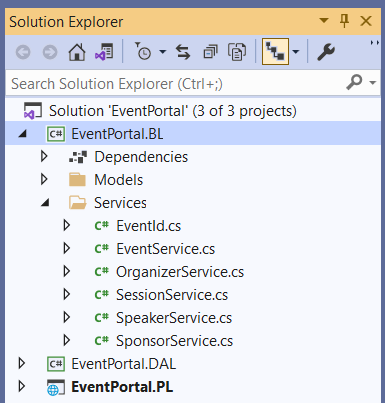Open dropdown next to Preview Selected Items
This screenshot has height=403, width=385.
296,52
